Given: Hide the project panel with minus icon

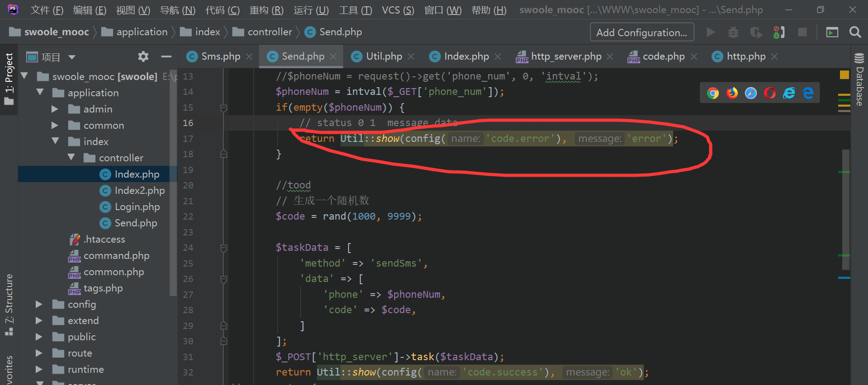Looking at the screenshot, I should click(x=166, y=56).
